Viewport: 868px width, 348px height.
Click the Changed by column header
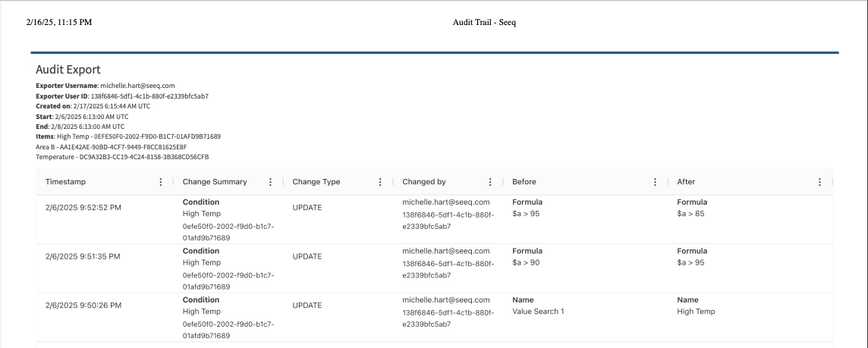(423, 182)
